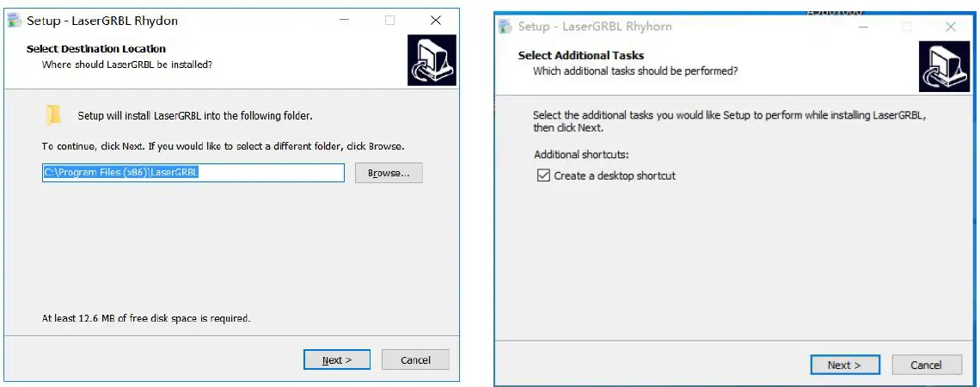The width and height of the screenshot is (980, 387).
Task: Click the yellow folder icon
Action: pos(53,115)
